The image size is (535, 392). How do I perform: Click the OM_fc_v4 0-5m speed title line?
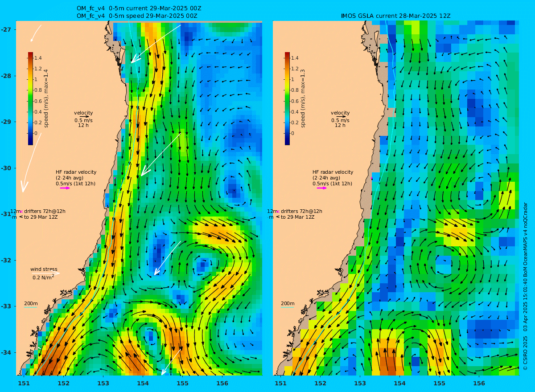point(137,16)
